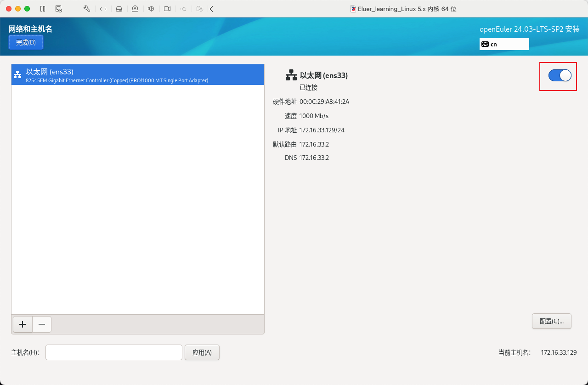Click the sound speaker toolbar icon
This screenshot has height=385, width=588.
[151, 9]
